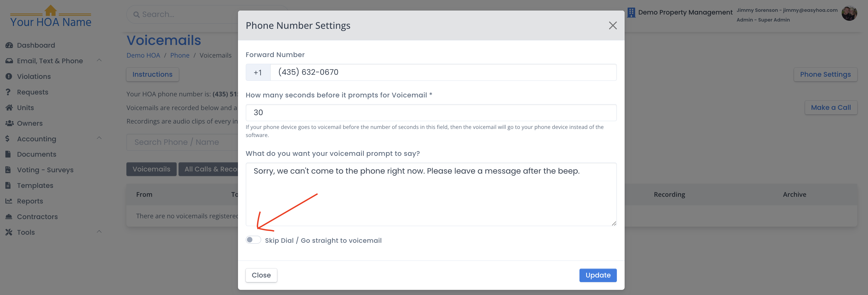Click the Reports chart icon
This screenshot has width=868, height=295.
(x=9, y=201)
